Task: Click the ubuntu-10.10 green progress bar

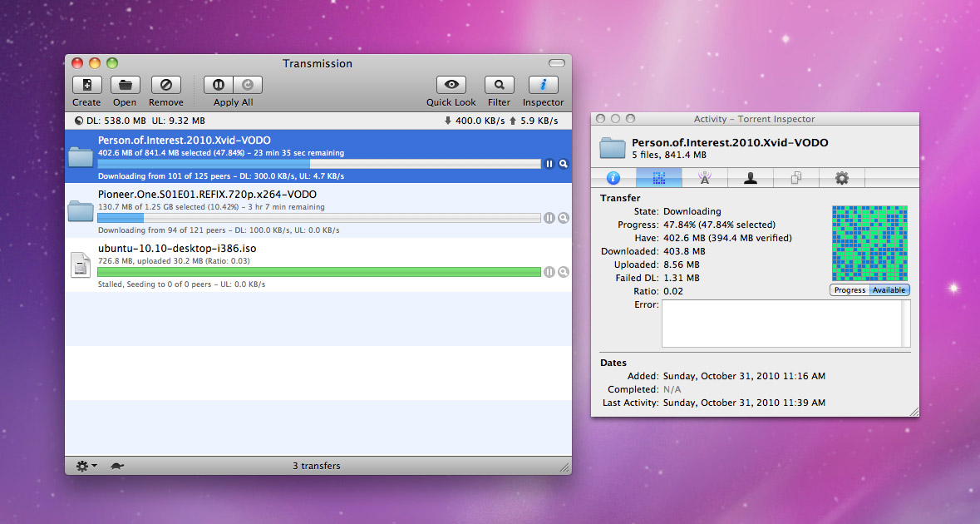Action: click(x=318, y=272)
